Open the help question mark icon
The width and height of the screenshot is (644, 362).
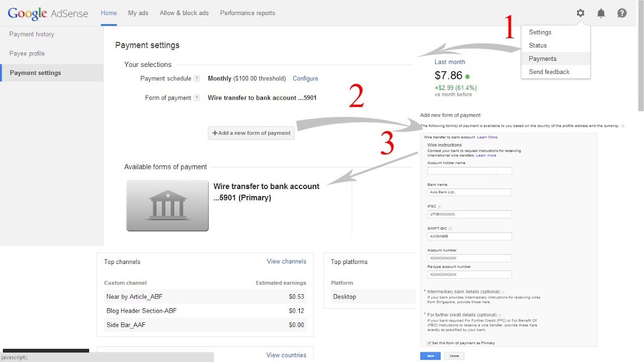point(622,13)
